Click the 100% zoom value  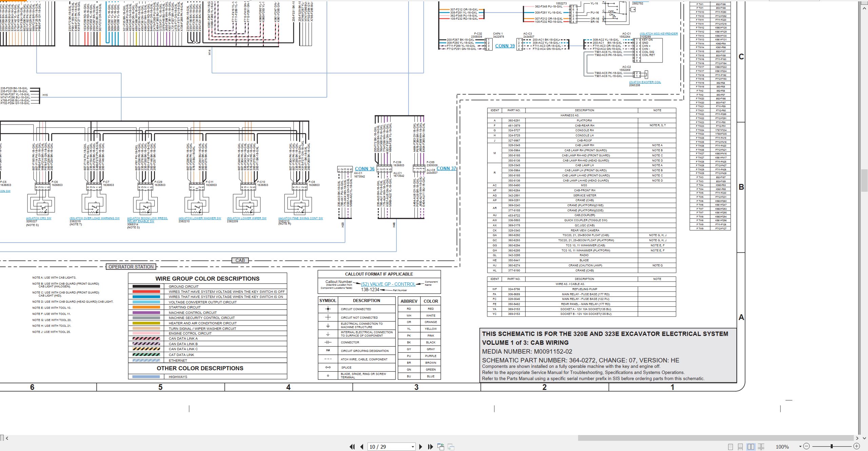[782, 447]
